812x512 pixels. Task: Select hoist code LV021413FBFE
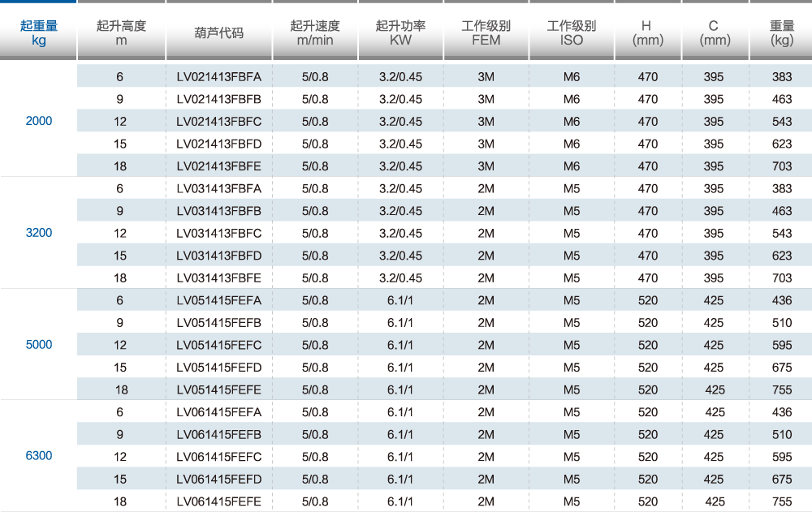click(x=218, y=166)
